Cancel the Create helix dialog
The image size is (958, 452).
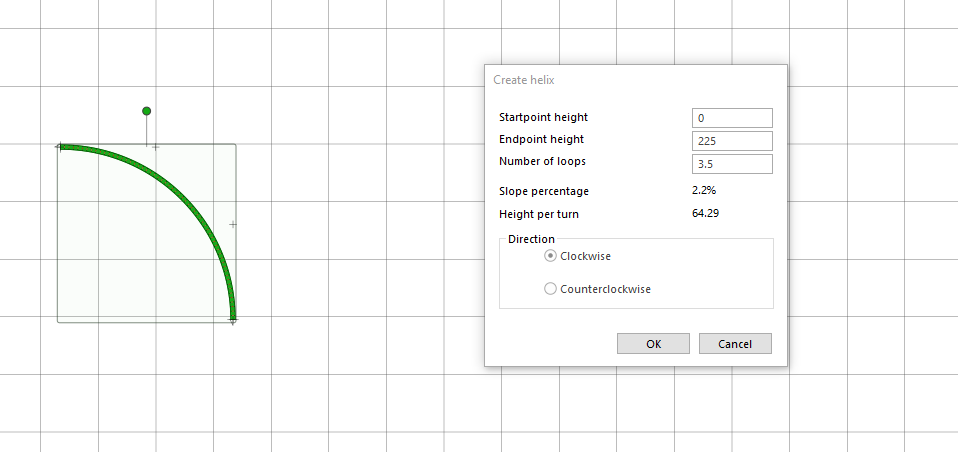coord(735,344)
